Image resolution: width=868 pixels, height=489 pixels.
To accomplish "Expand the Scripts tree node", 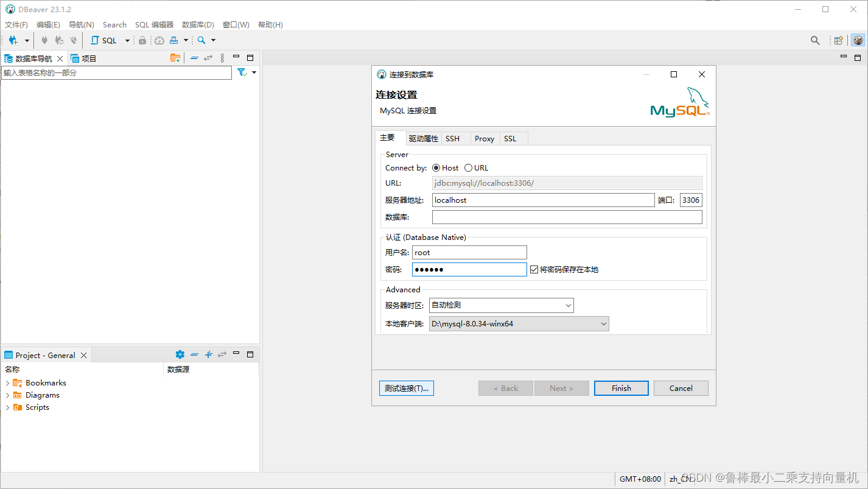I will 7,407.
